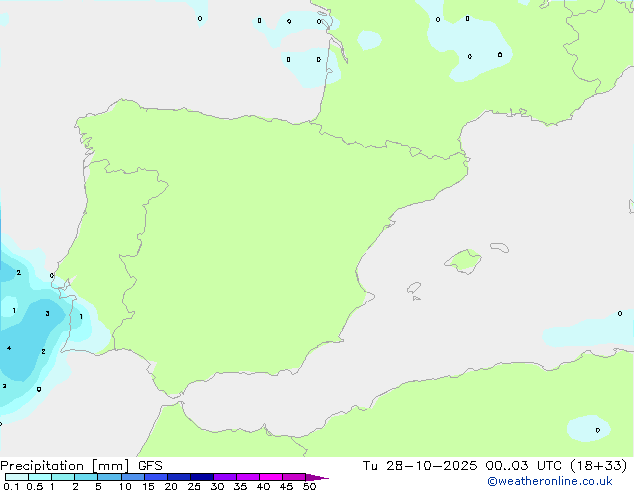Click Mallorca island on the map
This screenshot has width=634, height=490.
pos(463,261)
